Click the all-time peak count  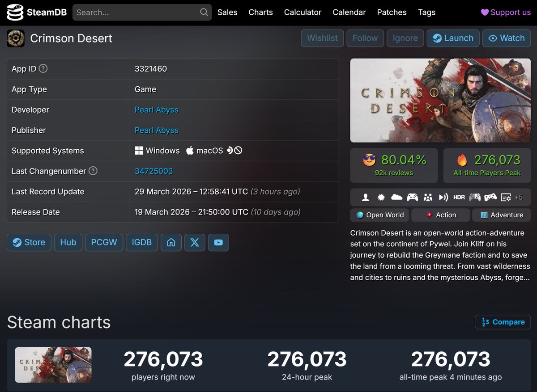click(x=451, y=359)
